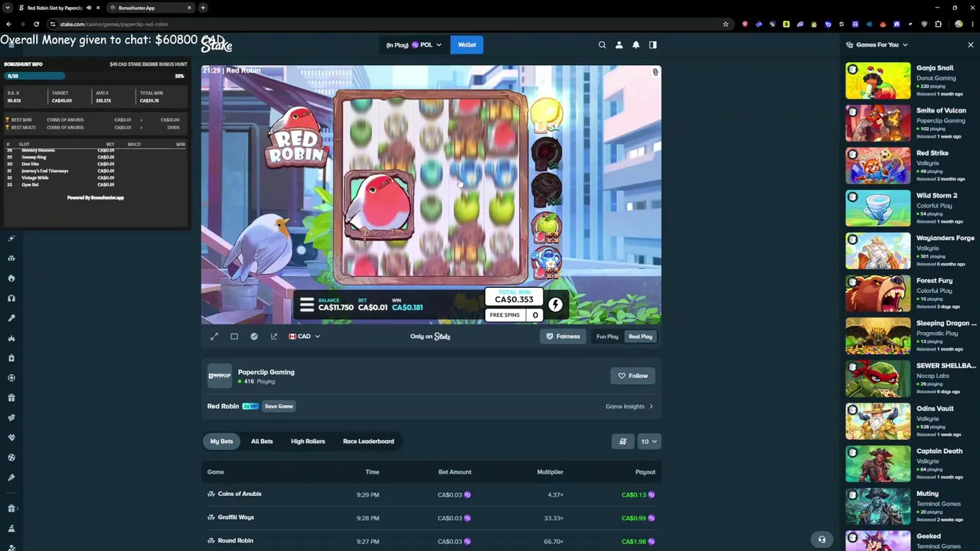Open the Fairness info
980x551 pixels.
pyautogui.click(x=562, y=337)
